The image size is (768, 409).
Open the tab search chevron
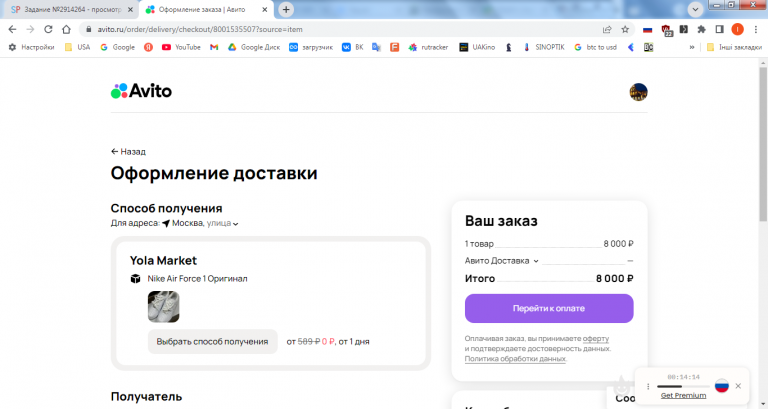tap(695, 9)
